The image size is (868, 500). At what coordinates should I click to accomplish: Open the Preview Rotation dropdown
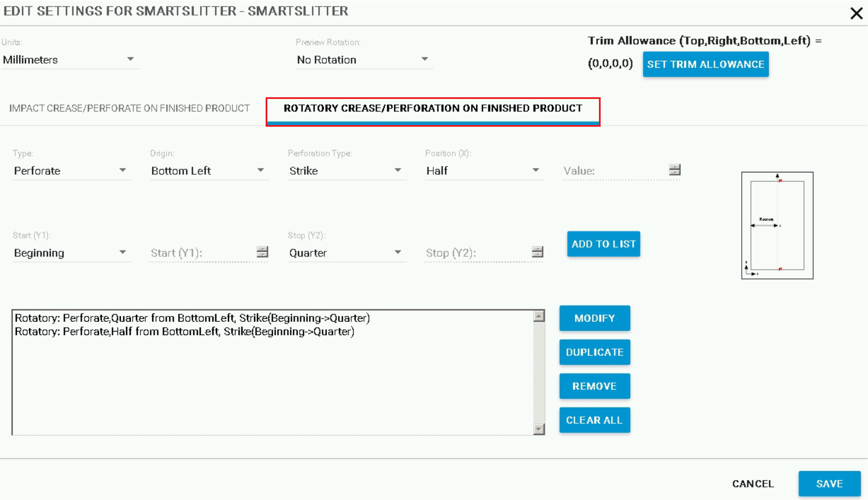click(364, 60)
